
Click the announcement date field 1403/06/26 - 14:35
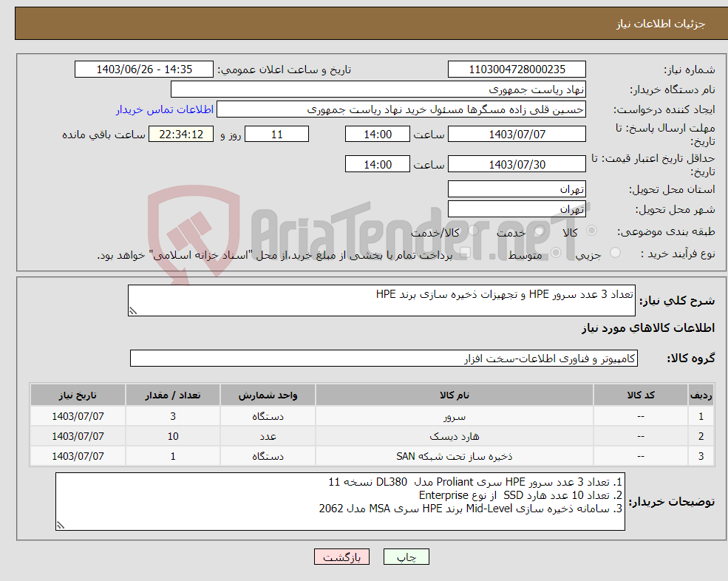click(x=144, y=69)
